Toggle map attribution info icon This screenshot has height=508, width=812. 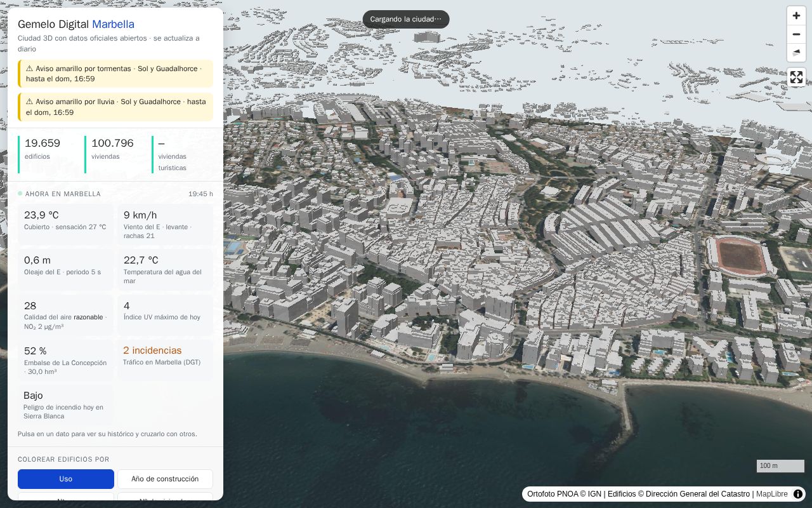click(x=798, y=494)
